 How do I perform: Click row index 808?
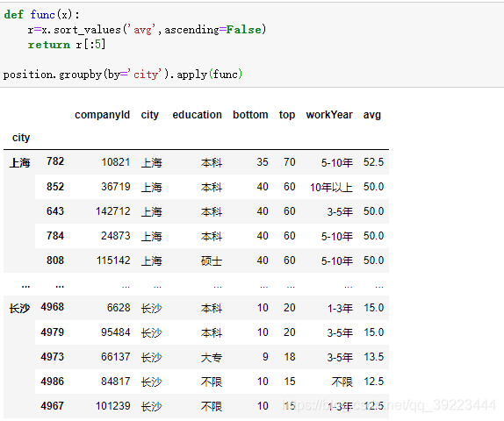[x=55, y=260]
